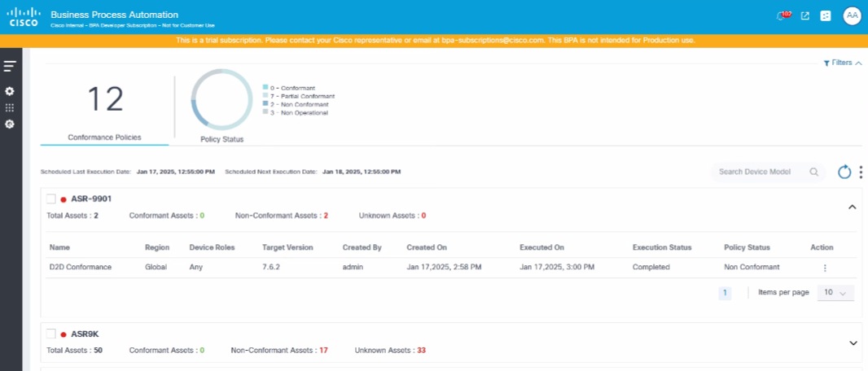This screenshot has height=371, width=868.
Task: Click the trial subscription banner
Action: [x=434, y=41]
